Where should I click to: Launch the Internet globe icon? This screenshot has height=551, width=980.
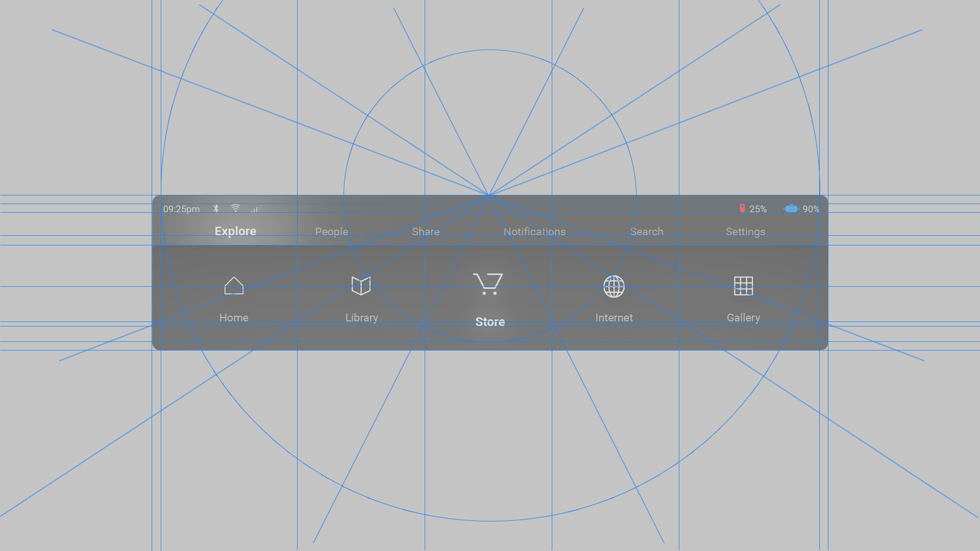pos(614,286)
